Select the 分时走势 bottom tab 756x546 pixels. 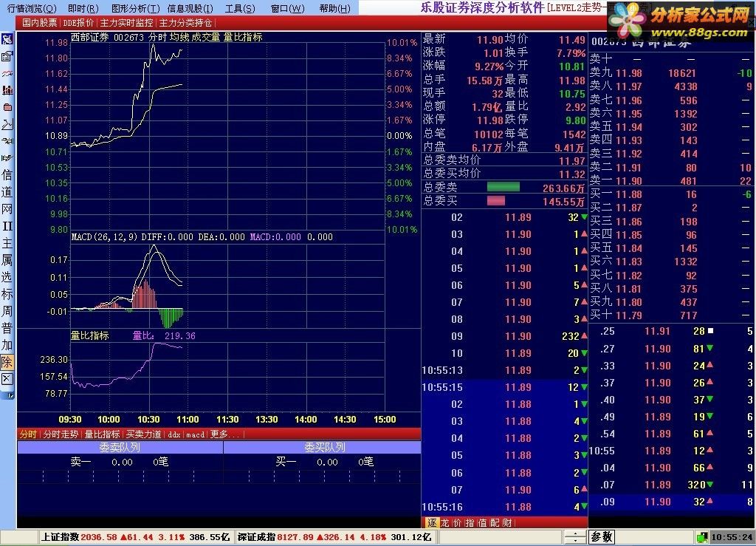coord(61,434)
